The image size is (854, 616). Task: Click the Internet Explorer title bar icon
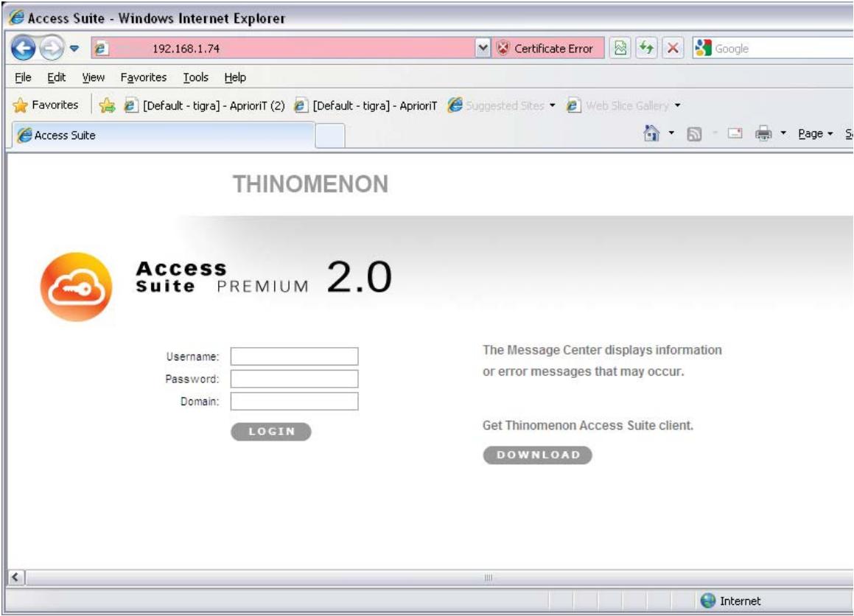(17, 18)
